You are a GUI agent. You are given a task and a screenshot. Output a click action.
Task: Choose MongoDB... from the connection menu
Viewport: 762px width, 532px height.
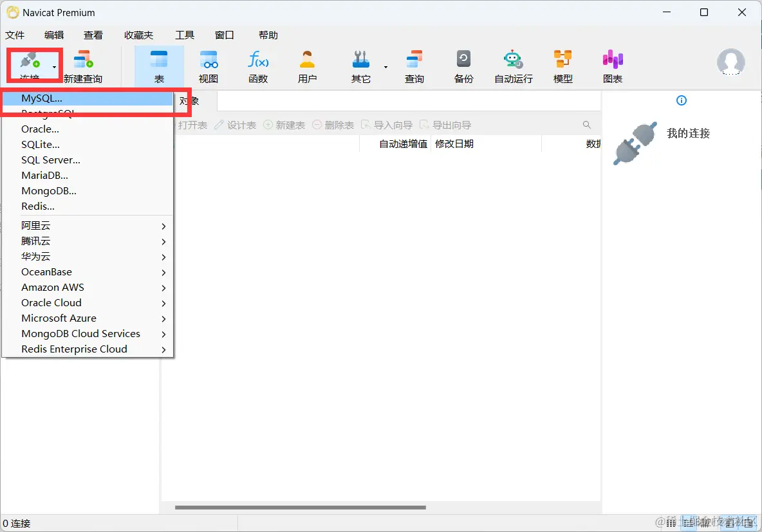[x=88, y=191]
